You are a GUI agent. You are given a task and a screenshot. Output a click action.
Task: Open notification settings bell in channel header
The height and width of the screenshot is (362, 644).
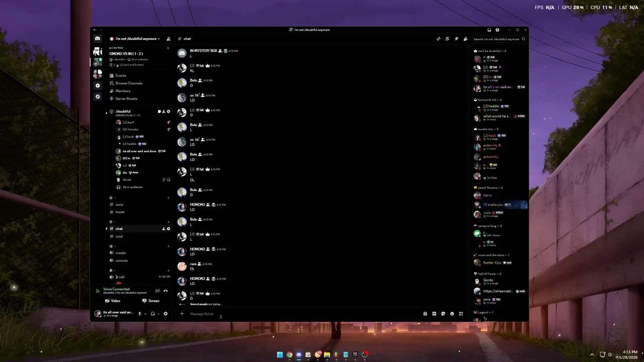pyautogui.click(x=447, y=39)
